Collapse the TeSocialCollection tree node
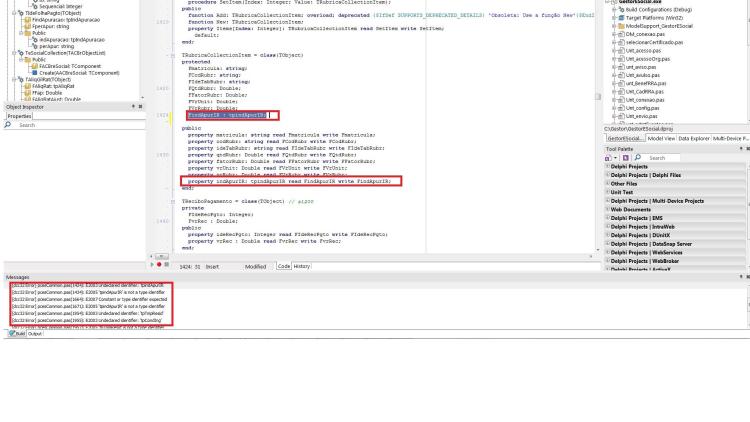This screenshot has height=422, width=750. tap(14, 53)
